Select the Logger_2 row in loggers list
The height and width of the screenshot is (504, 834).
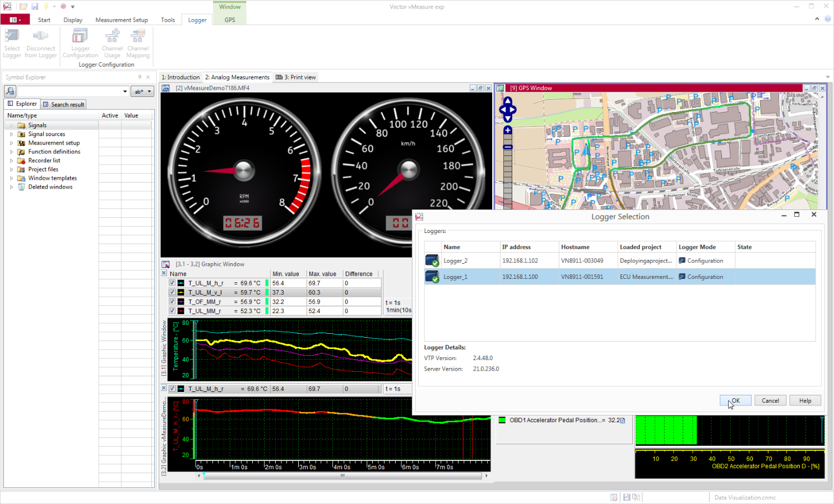click(619, 260)
